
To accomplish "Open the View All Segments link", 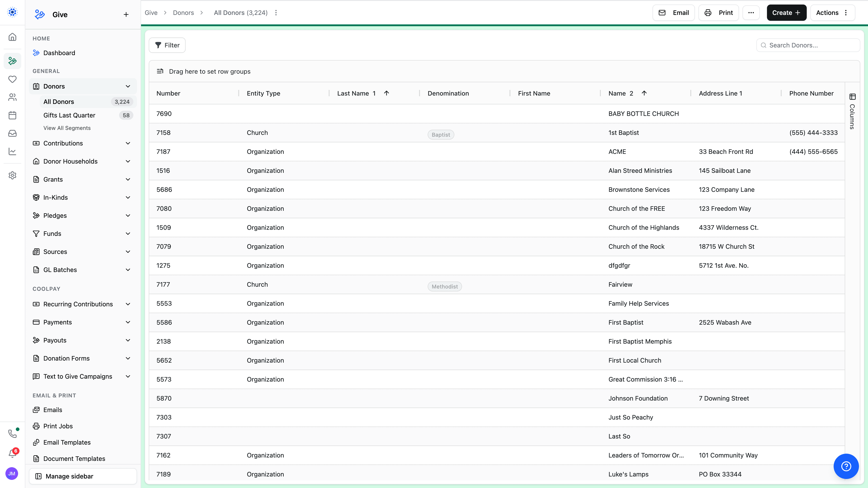I will click(x=67, y=128).
